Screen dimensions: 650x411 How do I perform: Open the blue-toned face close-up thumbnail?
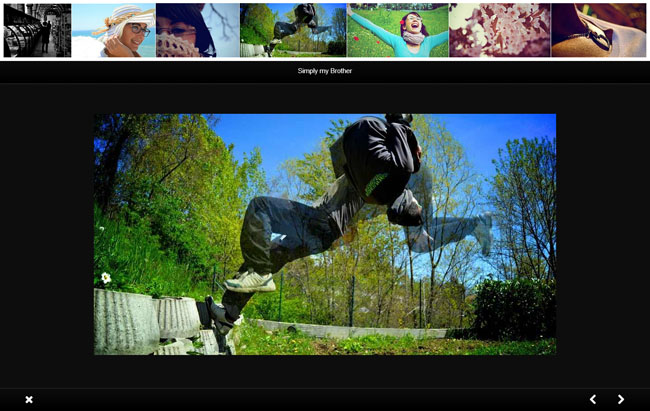click(197, 30)
